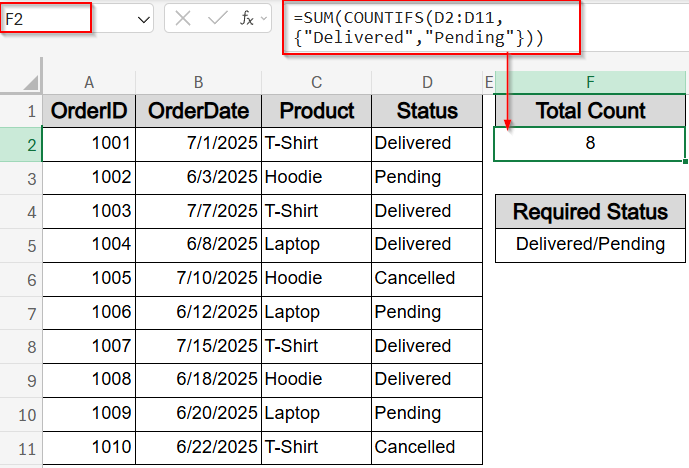Select date cell 6/3/2025
Viewport: 689px width, 468px height.
pos(198,178)
